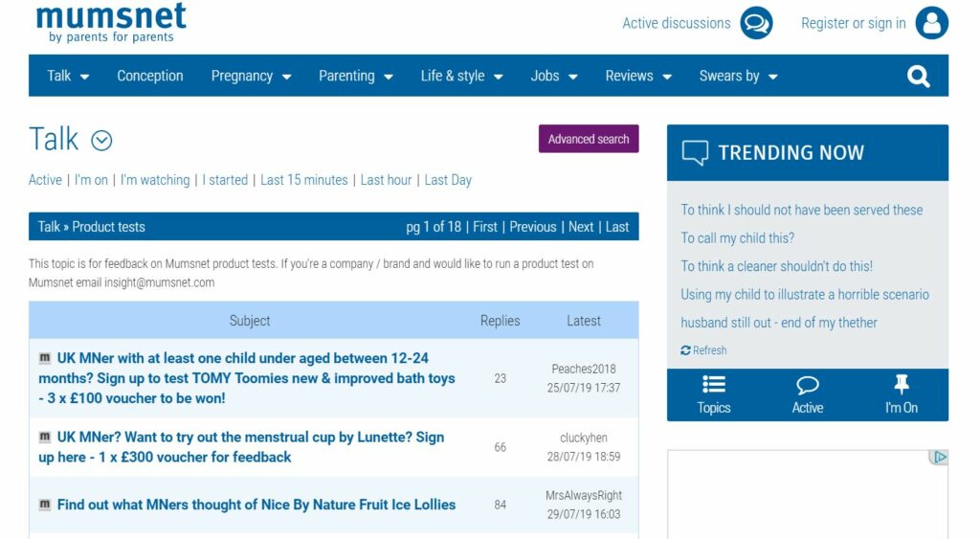Image resolution: width=980 pixels, height=539 pixels.
Task: Click the Replies column header
Action: point(500,321)
